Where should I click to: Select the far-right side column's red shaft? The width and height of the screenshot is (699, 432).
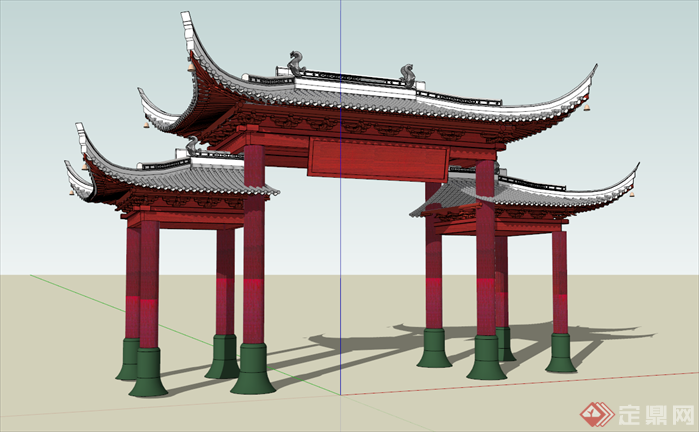click(x=560, y=282)
